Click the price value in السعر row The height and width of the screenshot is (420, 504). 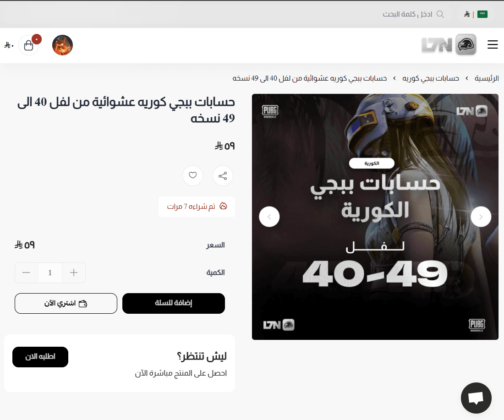(25, 245)
